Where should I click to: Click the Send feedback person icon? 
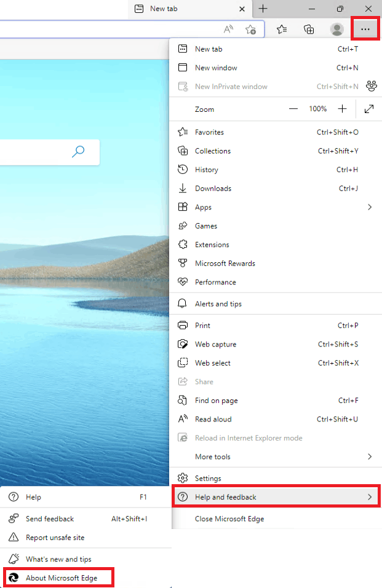(14, 519)
